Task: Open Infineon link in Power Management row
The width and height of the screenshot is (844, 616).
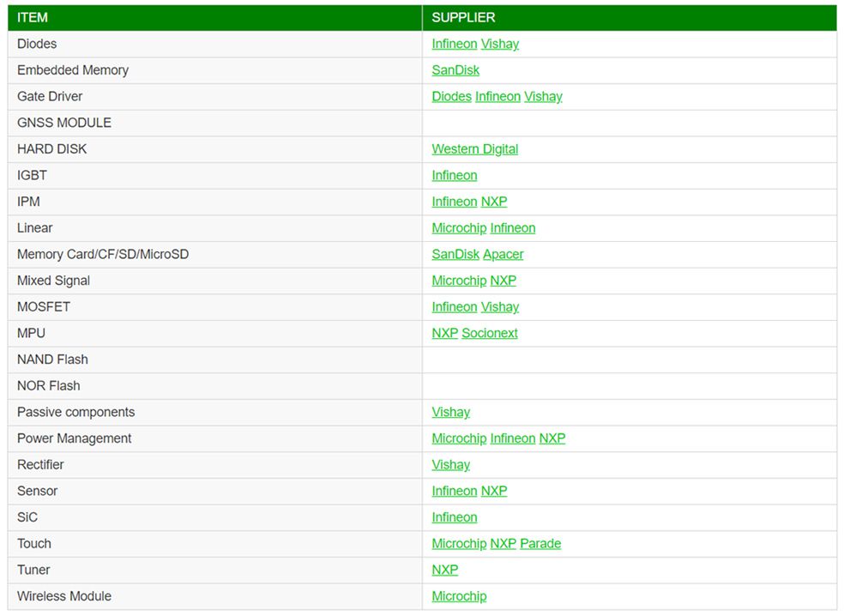Action: (x=513, y=438)
